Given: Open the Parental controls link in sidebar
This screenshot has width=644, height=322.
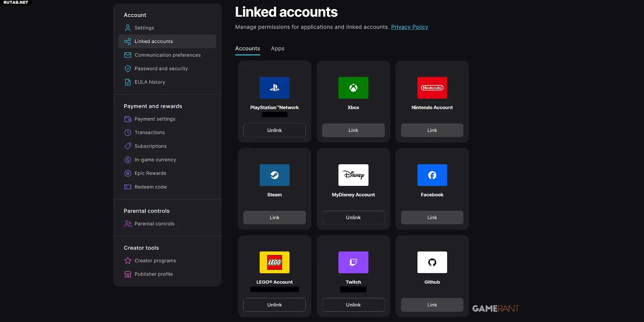Looking at the screenshot, I should [167, 224].
